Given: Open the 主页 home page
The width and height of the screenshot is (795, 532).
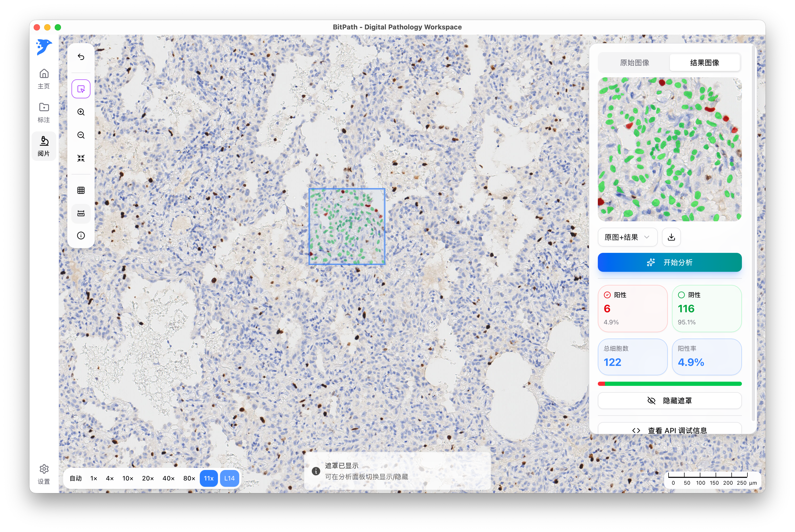Looking at the screenshot, I should [44, 79].
